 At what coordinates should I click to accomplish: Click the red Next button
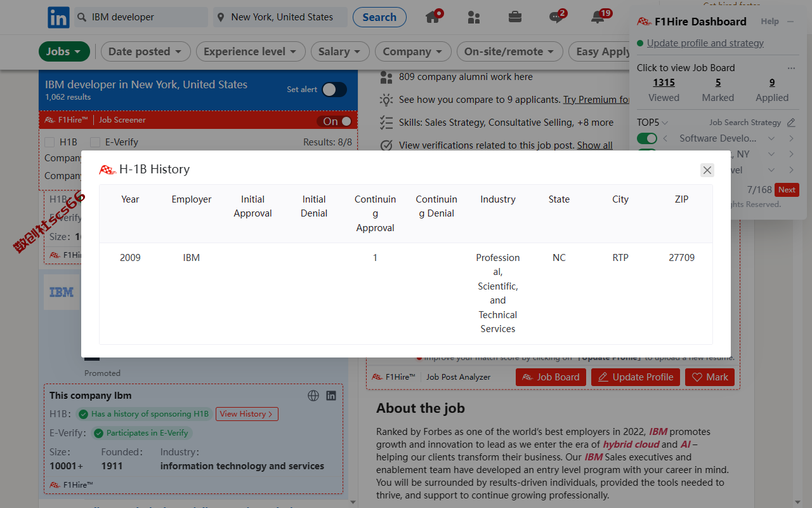tap(787, 190)
